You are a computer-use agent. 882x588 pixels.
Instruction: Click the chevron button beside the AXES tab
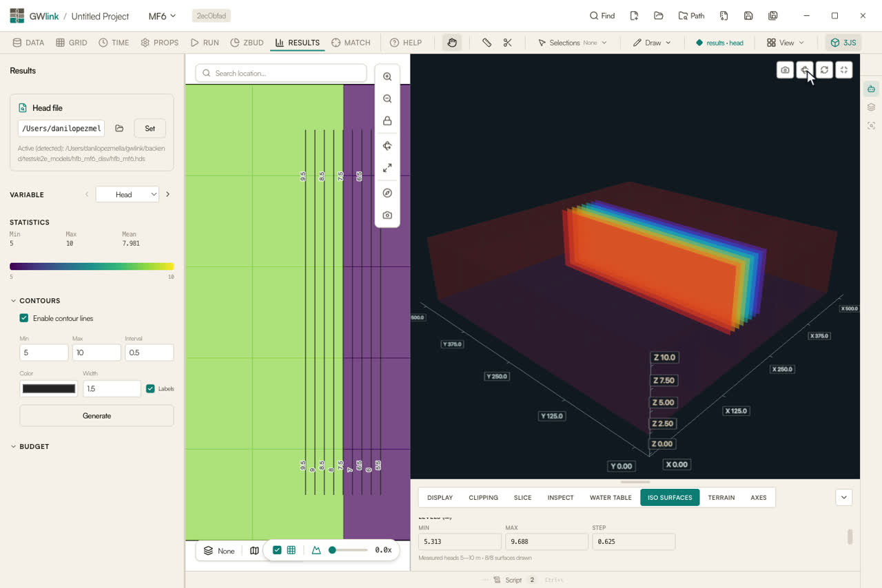[x=844, y=497]
